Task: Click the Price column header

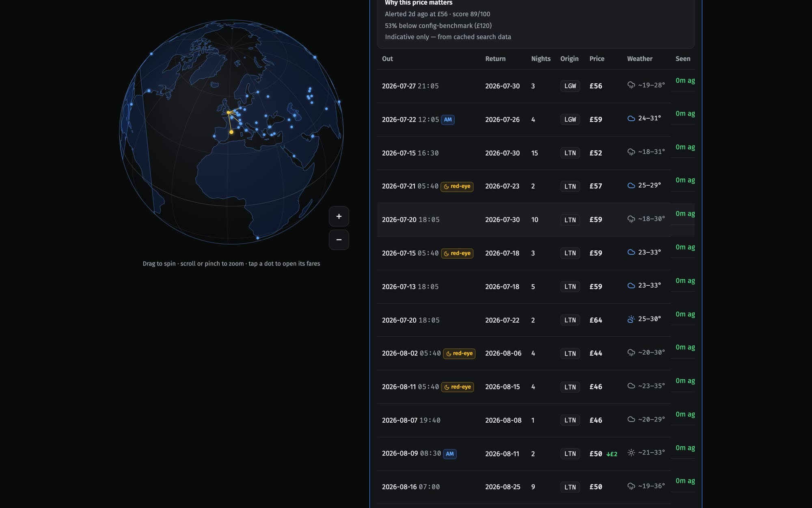Action: 597,59
